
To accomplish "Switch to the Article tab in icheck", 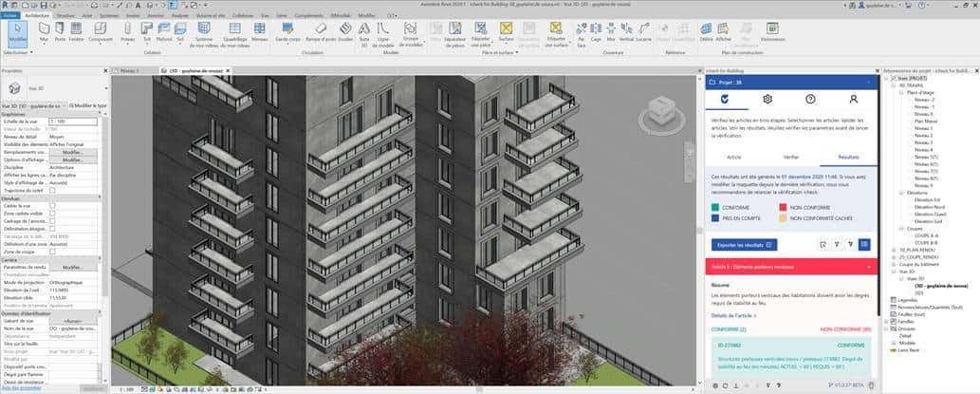I will [733, 157].
